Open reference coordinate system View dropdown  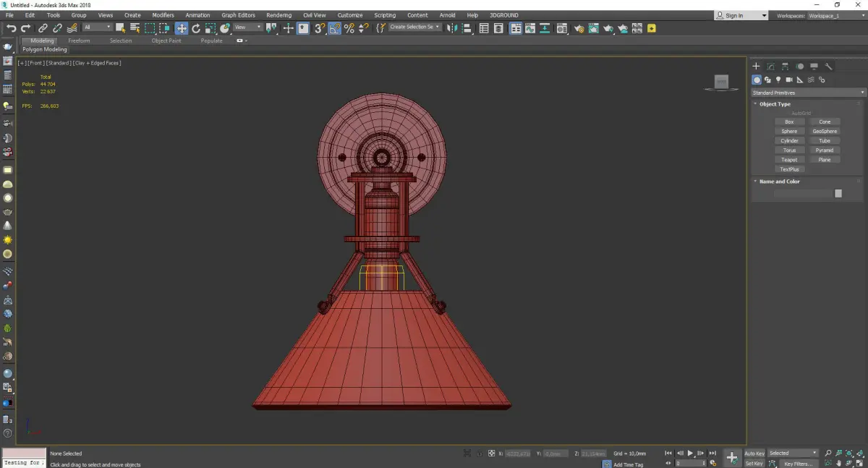(247, 27)
